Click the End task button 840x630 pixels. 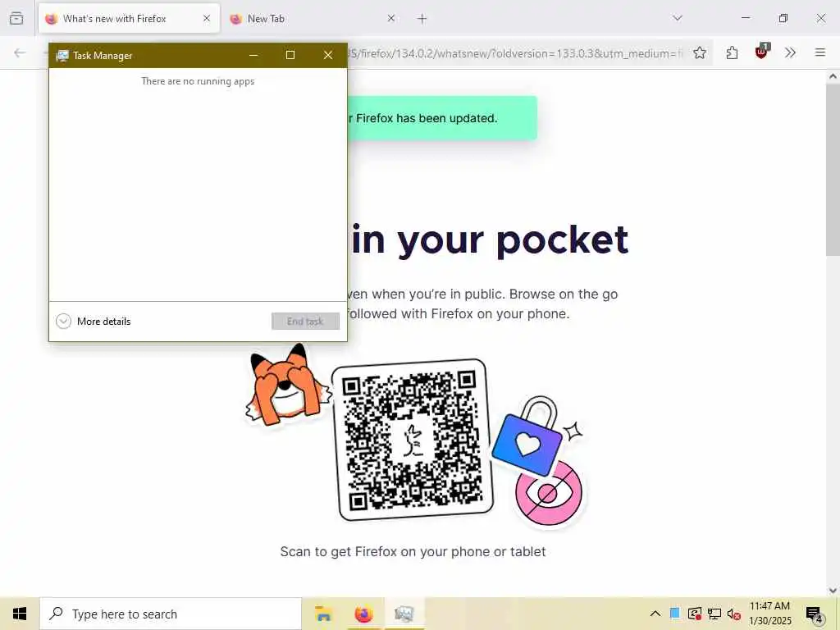[305, 322]
